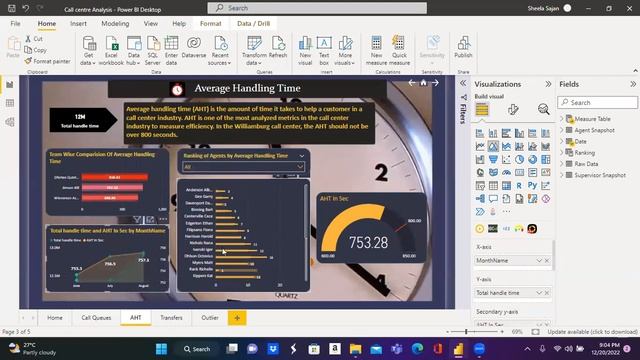Click Update available download link
This screenshot has height=360, width=640.
click(592, 332)
